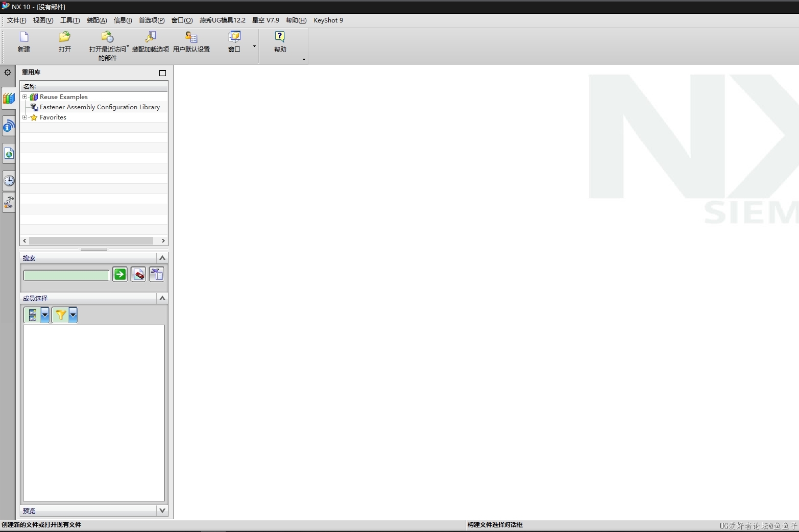Open resource bar settings gear
Viewport: 799px width, 532px height.
[x=8, y=72]
